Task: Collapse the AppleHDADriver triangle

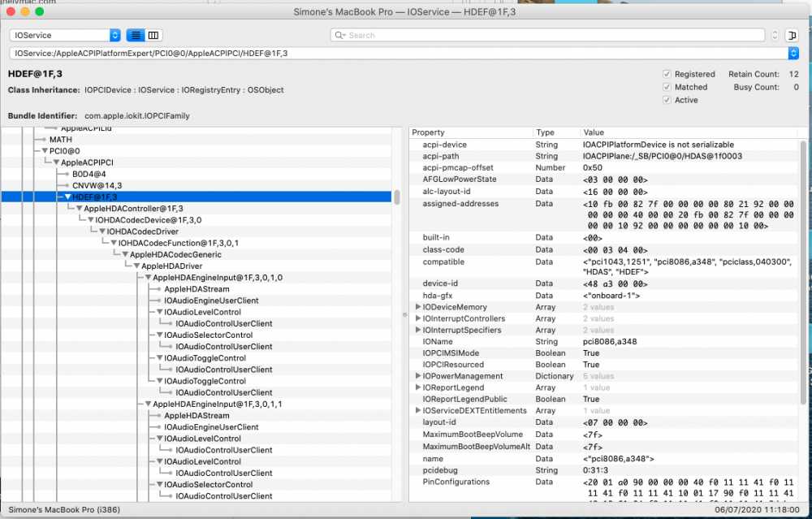Action: 136,266
